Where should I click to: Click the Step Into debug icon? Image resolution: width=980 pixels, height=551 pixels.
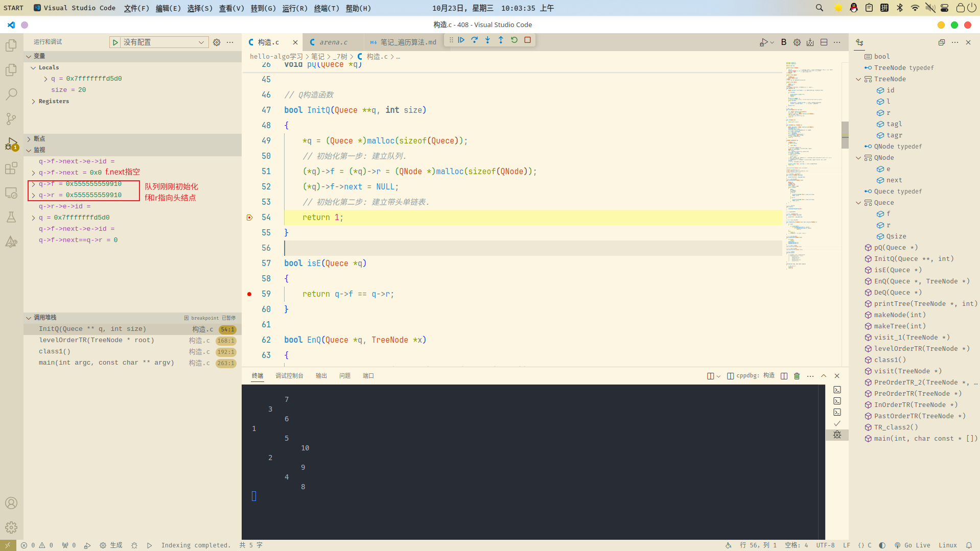click(x=487, y=40)
